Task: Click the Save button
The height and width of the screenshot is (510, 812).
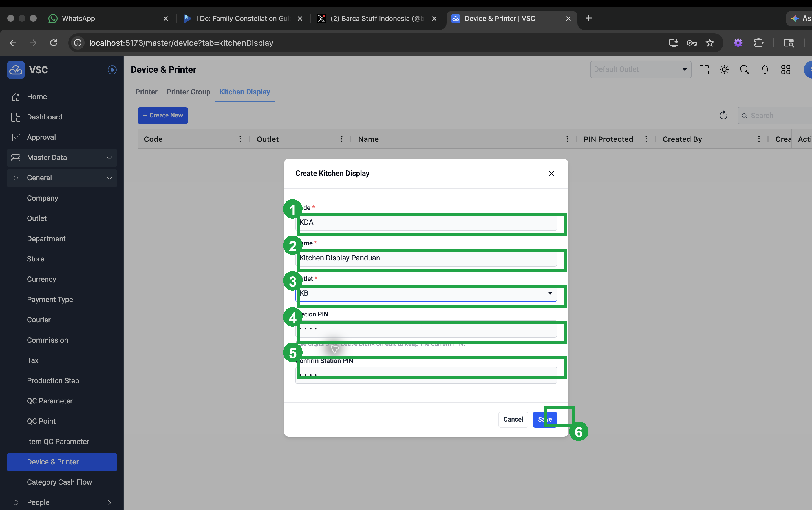Action: pyautogui.click(x=545, y=419)
